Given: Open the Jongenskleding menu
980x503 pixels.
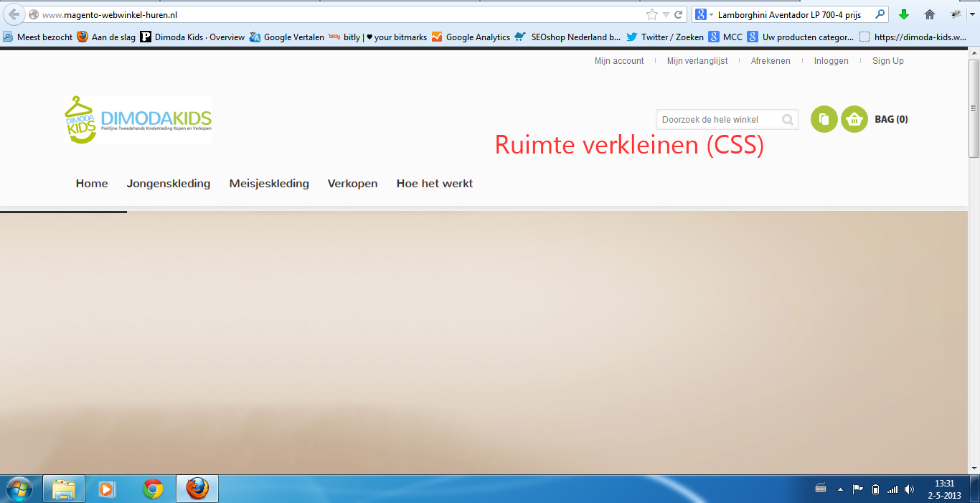Looking at the screenshot, I should point(169,184).
